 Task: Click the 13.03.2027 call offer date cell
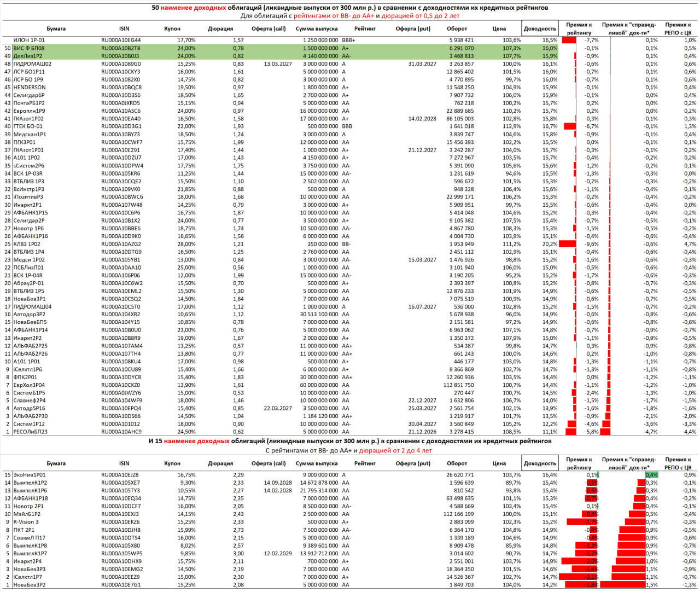278,64
